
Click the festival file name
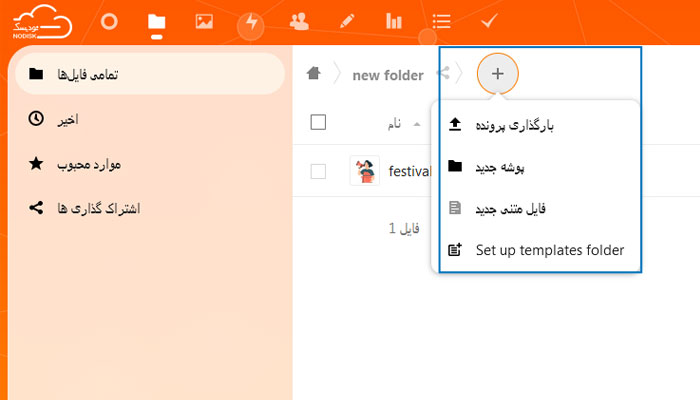tap(409, 171)
